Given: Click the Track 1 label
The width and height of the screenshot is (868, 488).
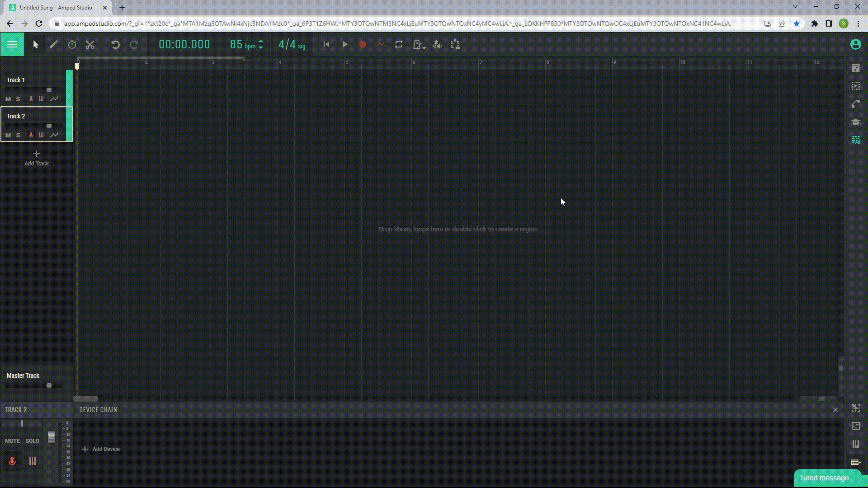Looking at the screenshot, I should [15, 79].
